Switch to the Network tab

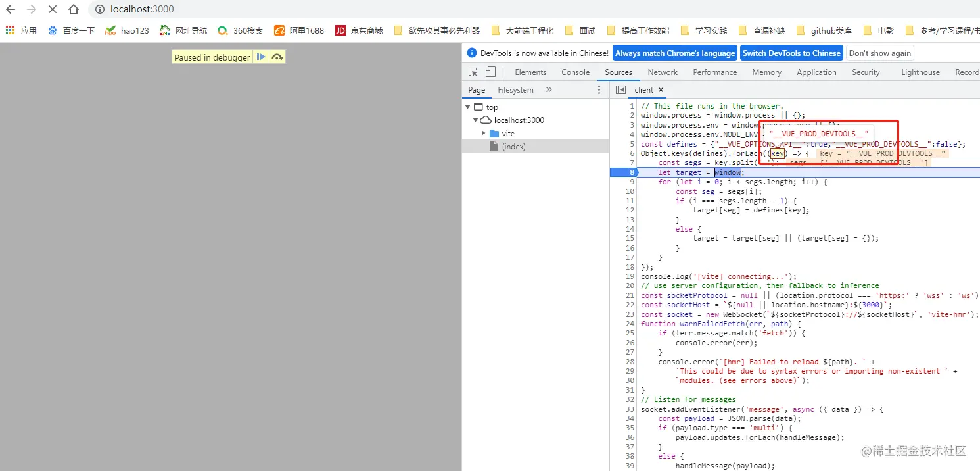click(662, 72)
